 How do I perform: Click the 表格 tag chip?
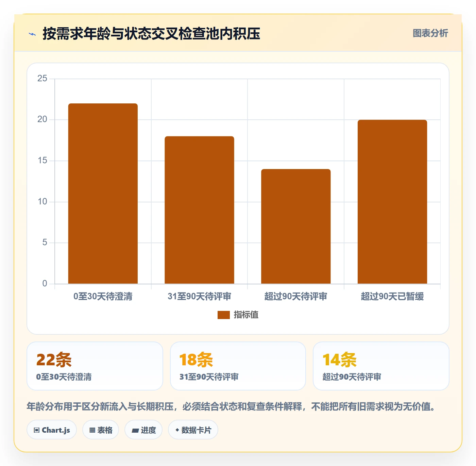101,430
